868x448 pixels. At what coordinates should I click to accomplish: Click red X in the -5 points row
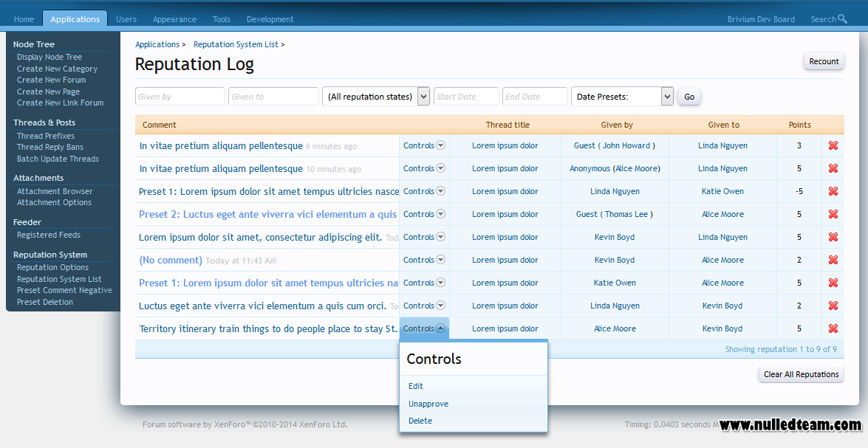[x=833, y=191]
